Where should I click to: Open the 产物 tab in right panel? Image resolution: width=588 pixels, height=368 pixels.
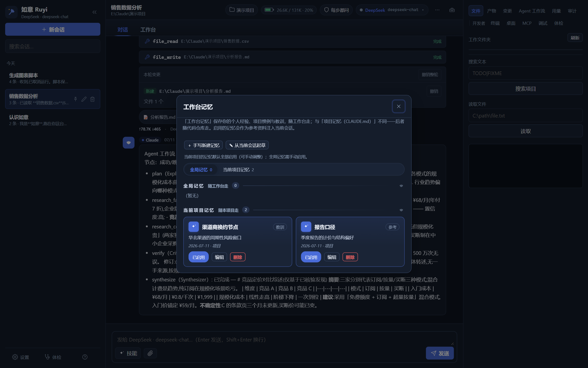point(491,11)
